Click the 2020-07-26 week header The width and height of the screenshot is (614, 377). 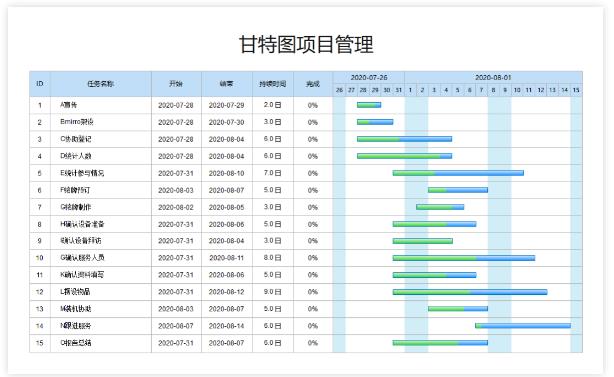369,78
